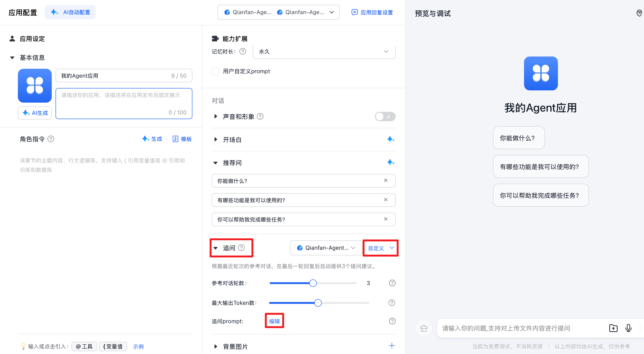This screenshot has height=354, width=644.
Task: Click the 参考对话轮数 help icon
Action: pyautogui.click(x=392, y=283)
